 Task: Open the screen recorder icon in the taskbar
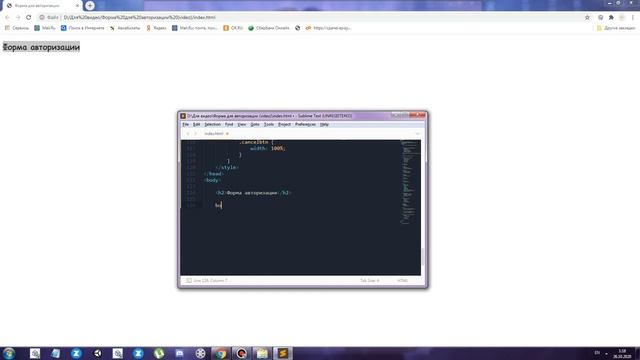coord(241,353)
